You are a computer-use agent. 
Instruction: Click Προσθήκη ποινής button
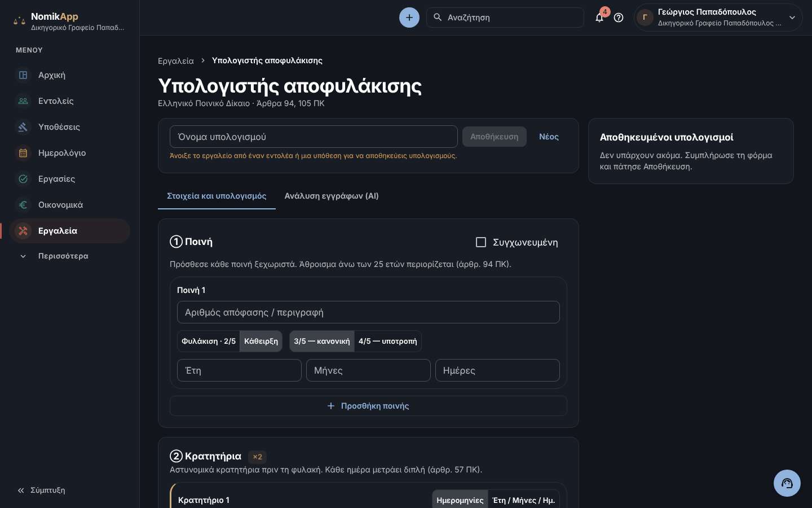coord(368,406)
